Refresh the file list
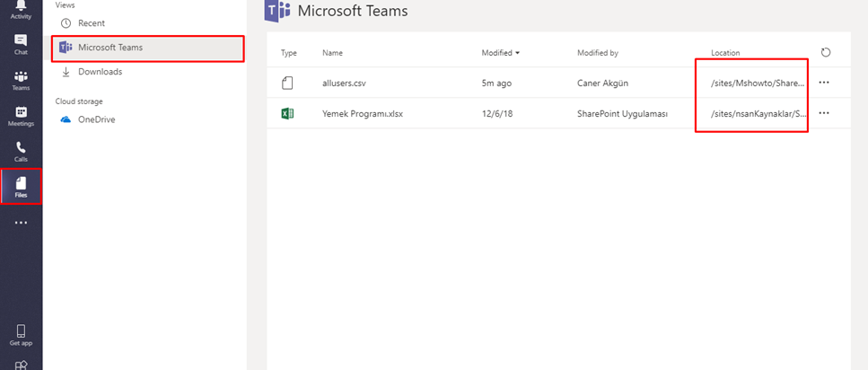The image size is (868, 370). pyautogui.click(x=826, y=53)
